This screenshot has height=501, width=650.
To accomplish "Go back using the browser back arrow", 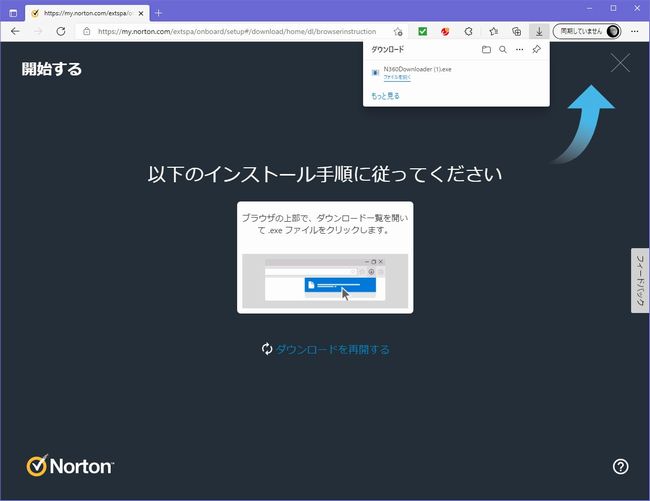I will click(15, 31).
